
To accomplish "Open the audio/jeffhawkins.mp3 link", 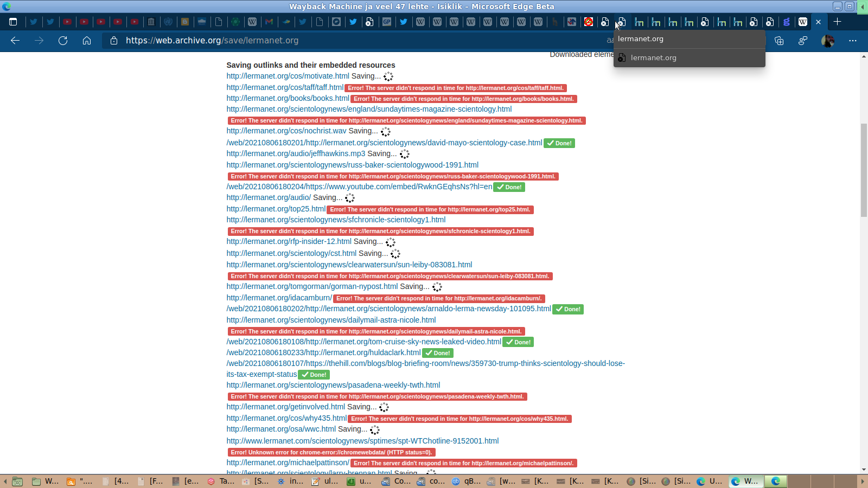I will [296, 153].
